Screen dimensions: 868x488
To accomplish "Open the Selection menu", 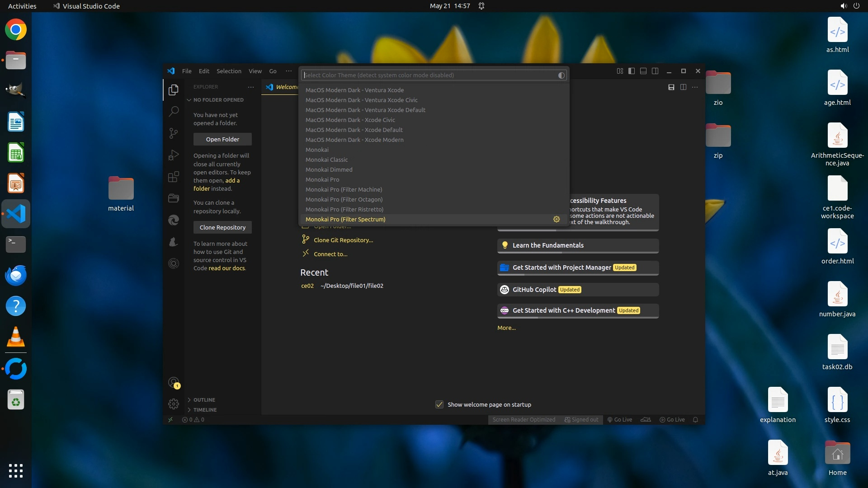I will coord(229,71).
